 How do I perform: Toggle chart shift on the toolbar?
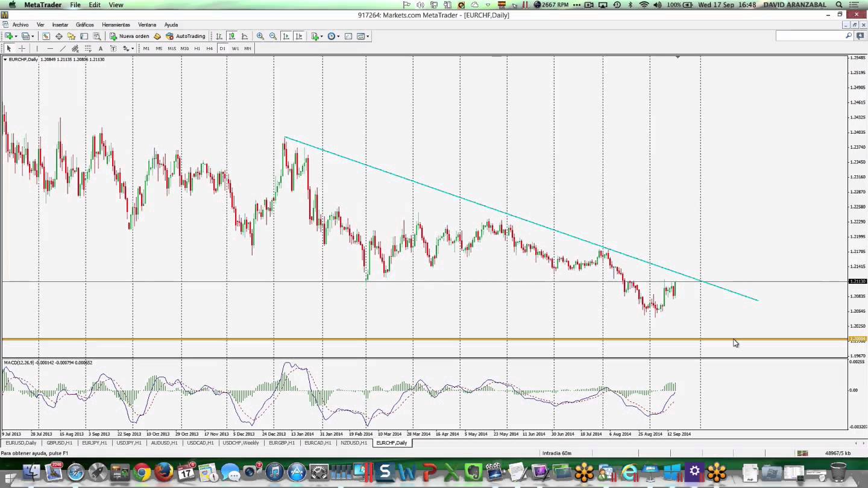tap(298, 36)
